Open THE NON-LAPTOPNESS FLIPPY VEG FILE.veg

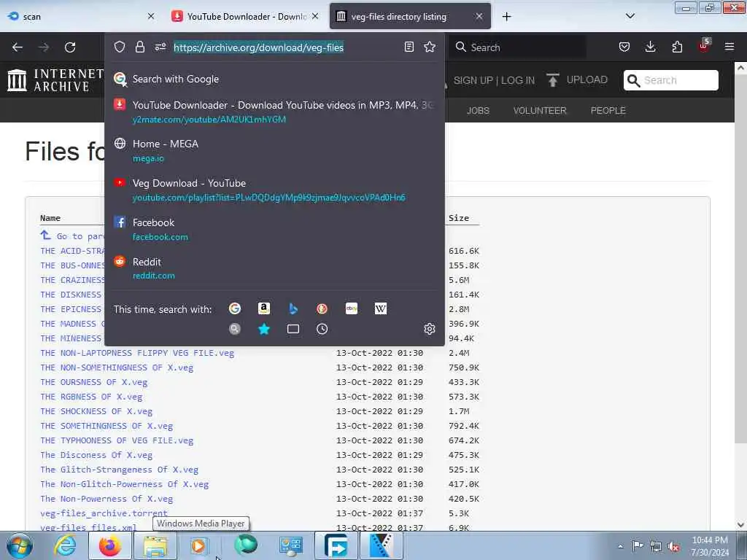[x=137, y=353]
